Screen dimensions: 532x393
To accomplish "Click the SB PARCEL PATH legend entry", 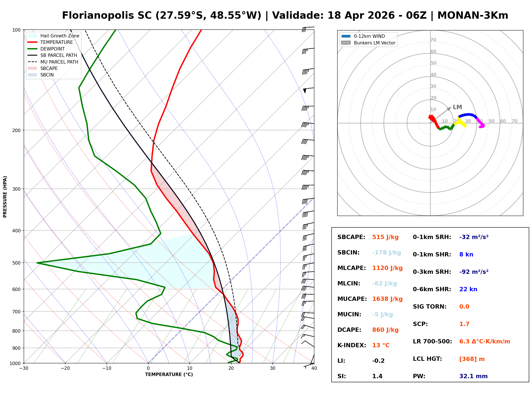I will coord(32,55).
